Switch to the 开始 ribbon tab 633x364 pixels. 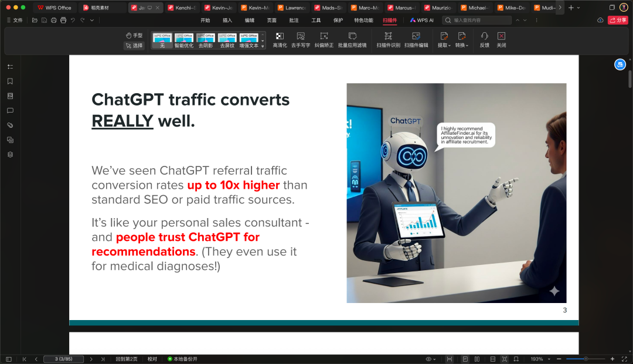point(205,20)
